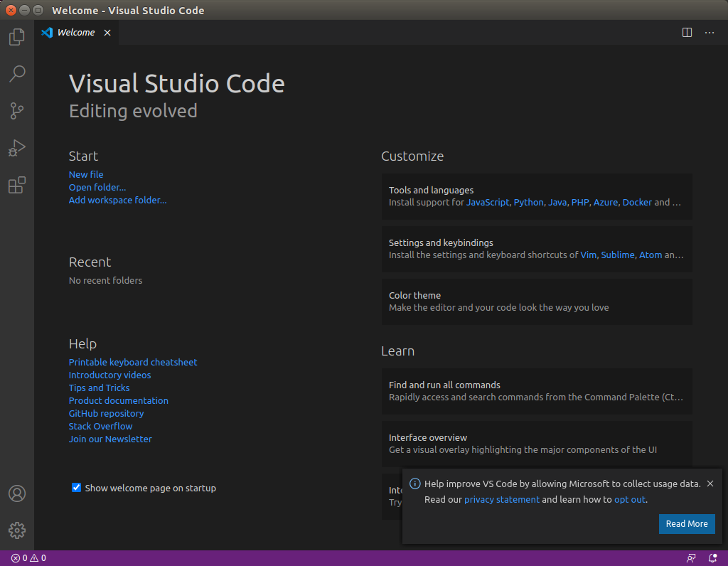Open Product documentation link
Viewport: 728px width, 566px height.
[119, 400]
